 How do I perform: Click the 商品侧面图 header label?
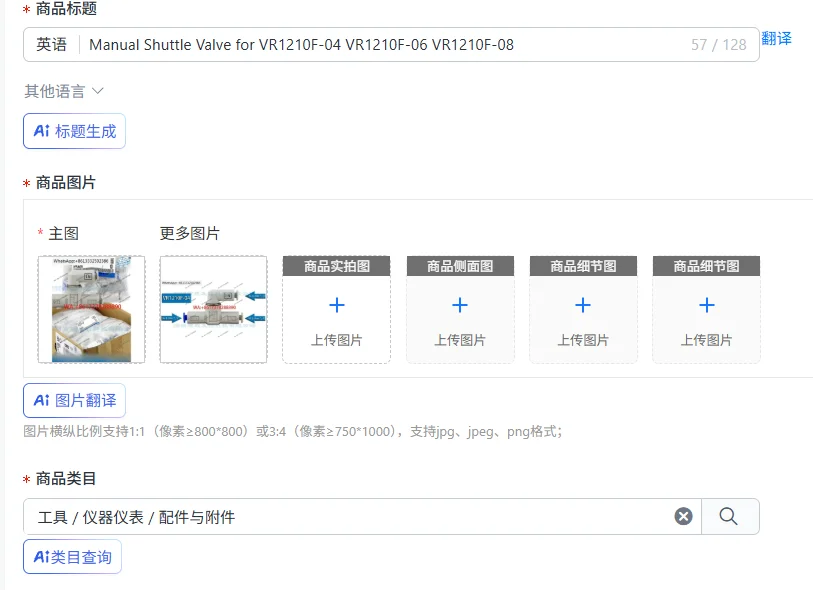coord(460,266)
